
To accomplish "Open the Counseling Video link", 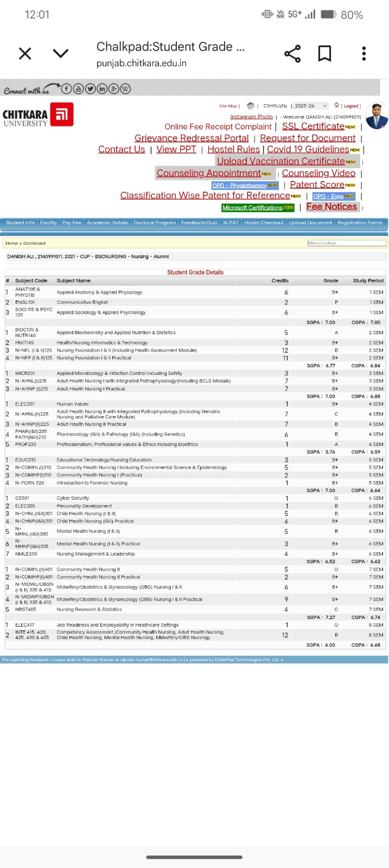I will [318, 173].
